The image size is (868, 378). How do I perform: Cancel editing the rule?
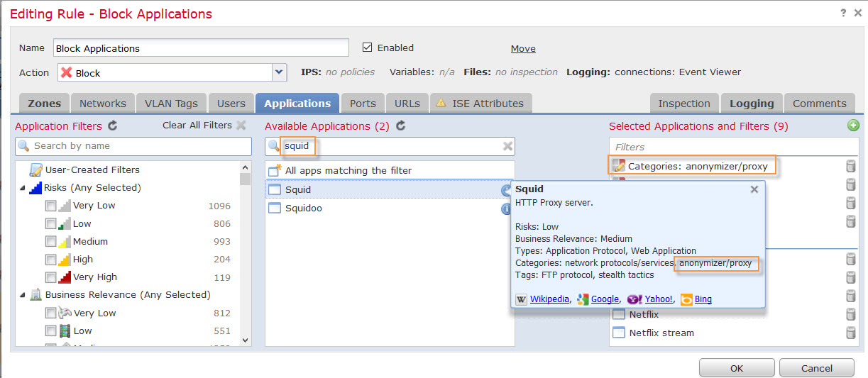pos(816,368)
